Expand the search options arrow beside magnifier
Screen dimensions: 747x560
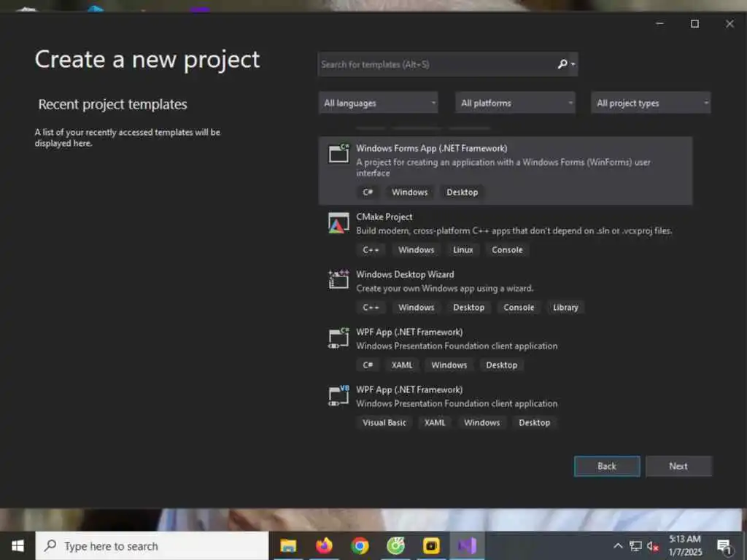573,64
